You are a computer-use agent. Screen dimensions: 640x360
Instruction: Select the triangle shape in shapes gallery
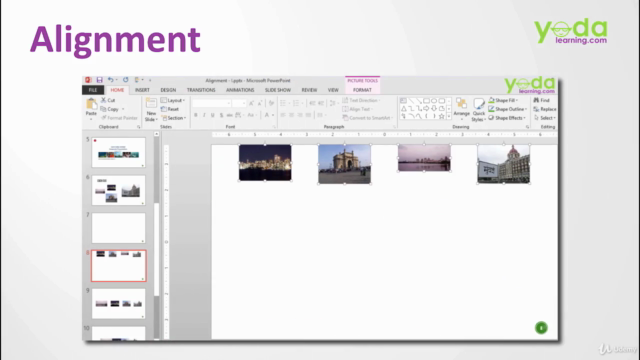pyautogui.click(x=404, y=109)
